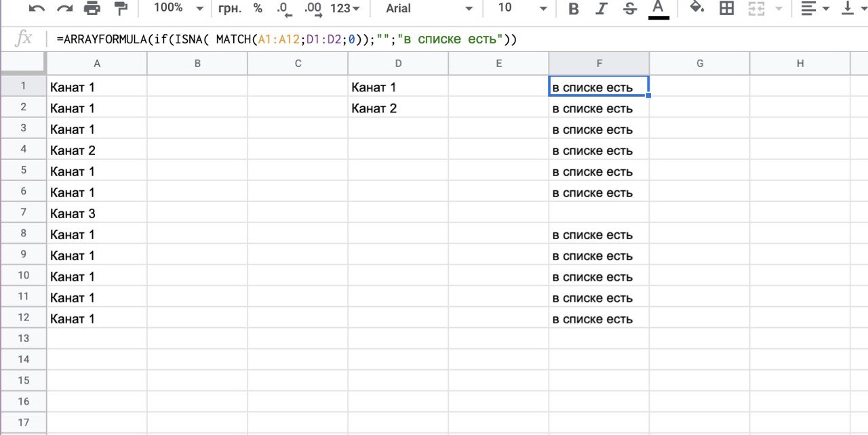The width and height of the screenshot is (868, 435).
Task: Select cell F4 with в списке есть
Action: click(599, 150)
